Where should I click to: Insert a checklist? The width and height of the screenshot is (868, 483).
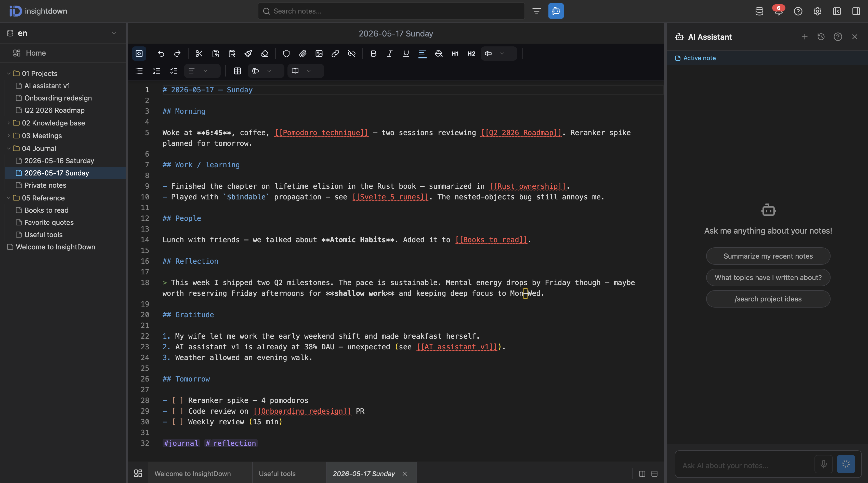174,71
